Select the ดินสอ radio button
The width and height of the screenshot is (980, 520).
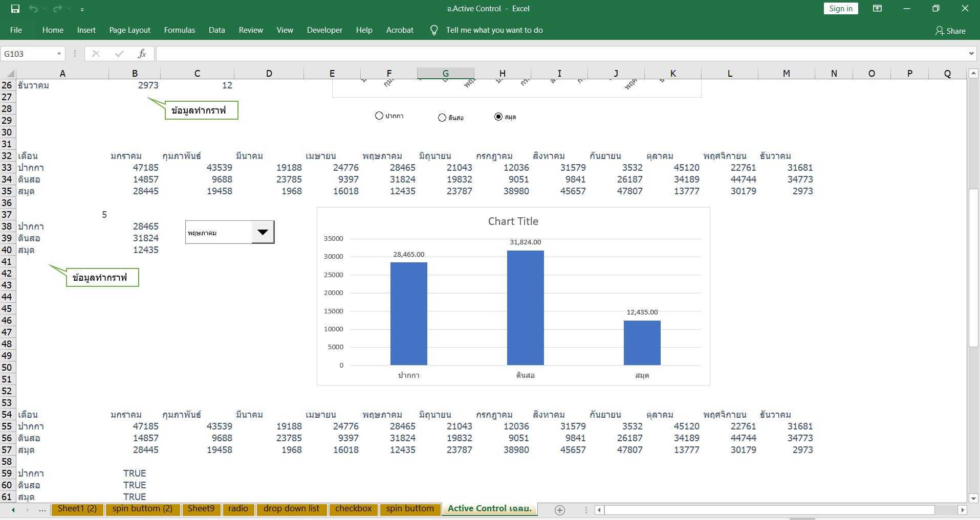442,118
